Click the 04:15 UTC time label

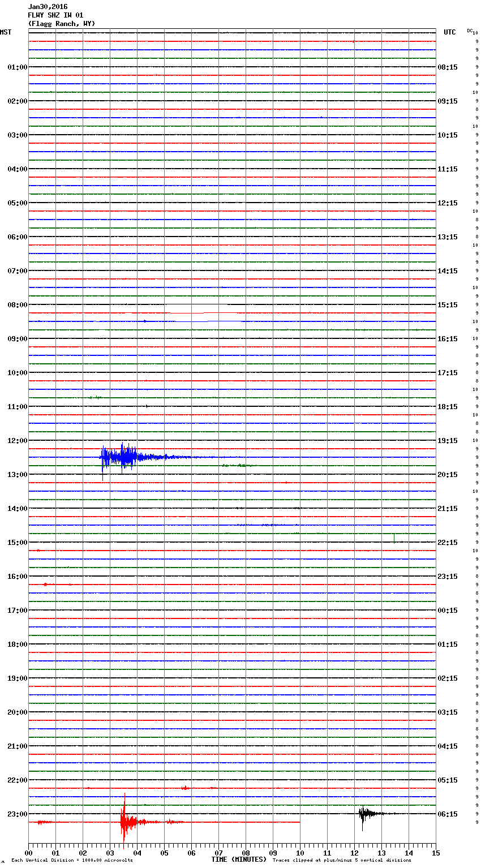click(x=448, y=746)
